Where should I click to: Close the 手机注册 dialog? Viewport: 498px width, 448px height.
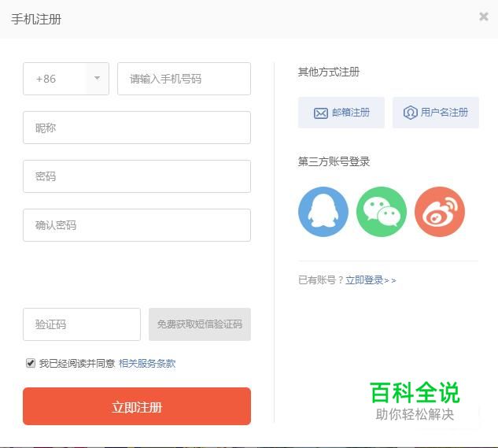pyautogui.click(x=484, y=17)
